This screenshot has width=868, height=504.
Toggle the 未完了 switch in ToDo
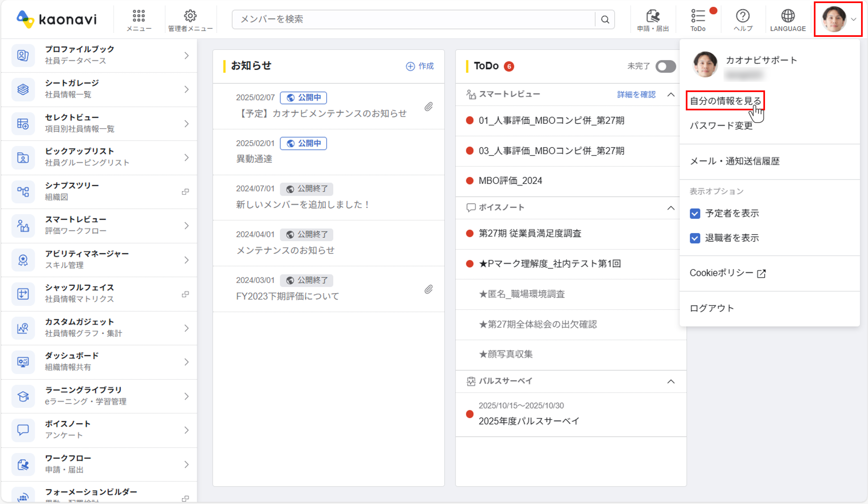coord(665,66)
